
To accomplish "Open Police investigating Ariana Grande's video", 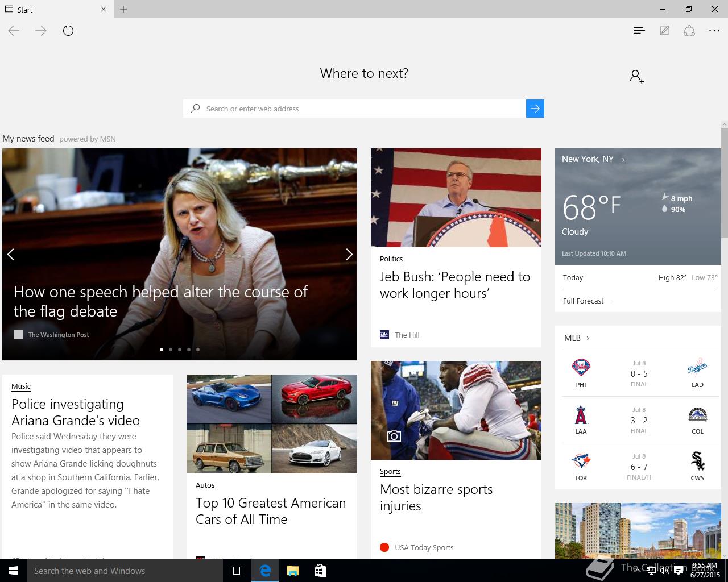I will (76, 412).
